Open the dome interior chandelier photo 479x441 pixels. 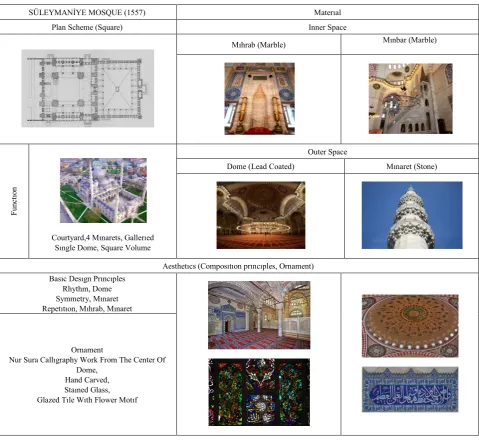(x=261, y=215)
